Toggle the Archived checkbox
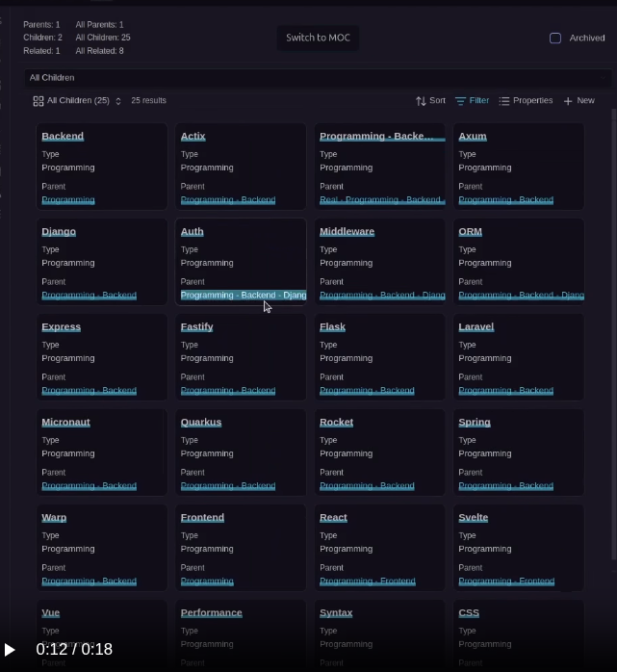Image resolution: width=617 pixels, height=672 pixels. 555,39
